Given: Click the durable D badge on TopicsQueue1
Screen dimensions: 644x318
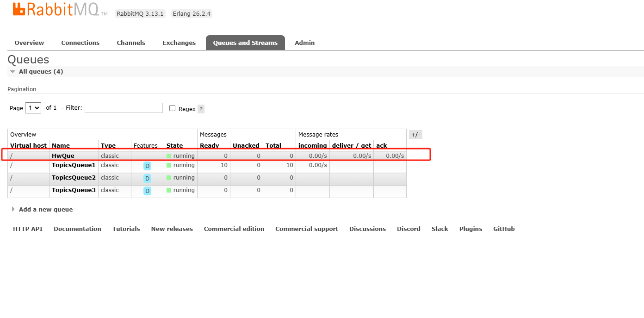Looking at the screenshot, I should coord(147,166).
